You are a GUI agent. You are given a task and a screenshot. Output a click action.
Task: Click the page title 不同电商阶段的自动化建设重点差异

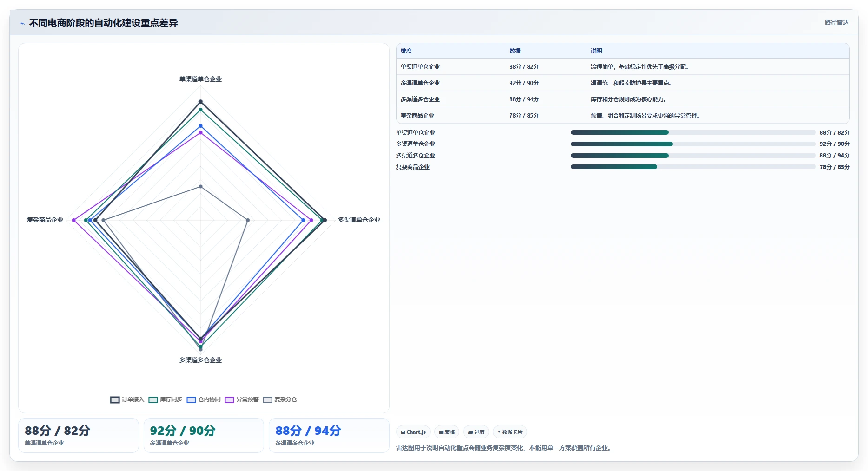pos(103,23)
